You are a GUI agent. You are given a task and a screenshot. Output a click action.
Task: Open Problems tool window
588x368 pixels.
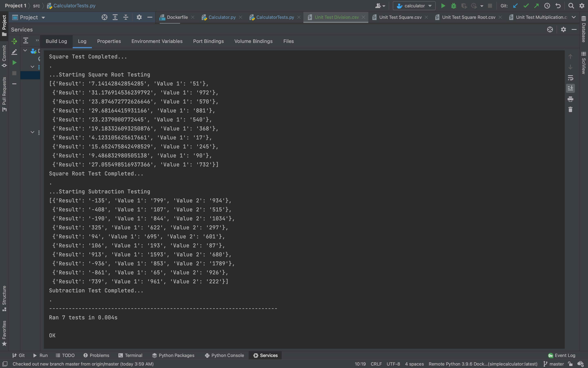(96, 355)
